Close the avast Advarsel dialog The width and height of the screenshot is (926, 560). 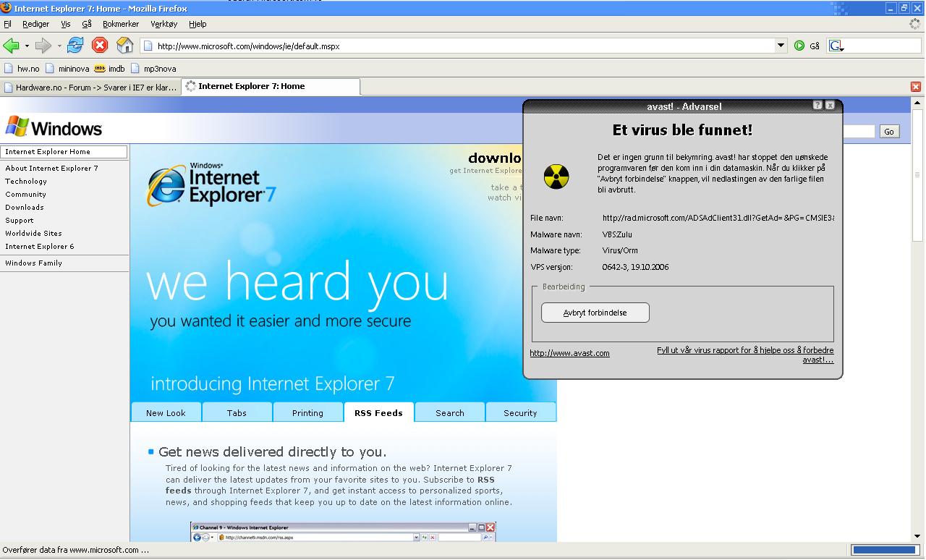point(830,105)
